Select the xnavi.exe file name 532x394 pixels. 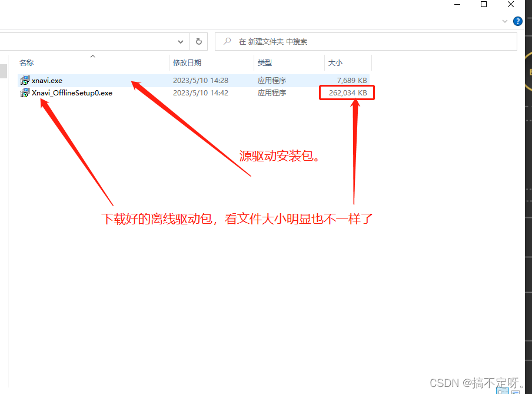(x=47, y=81)
